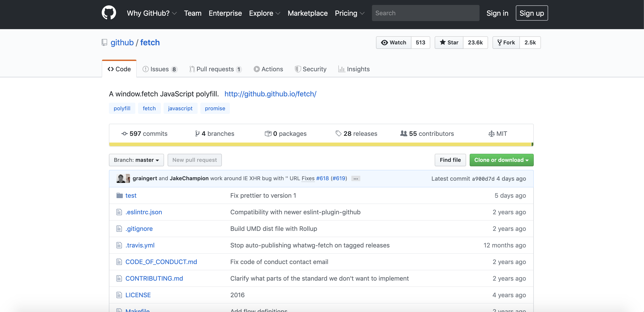Switch to the Issues tab
The height and width of the screenshot is (312, 644).
(160, 69)
